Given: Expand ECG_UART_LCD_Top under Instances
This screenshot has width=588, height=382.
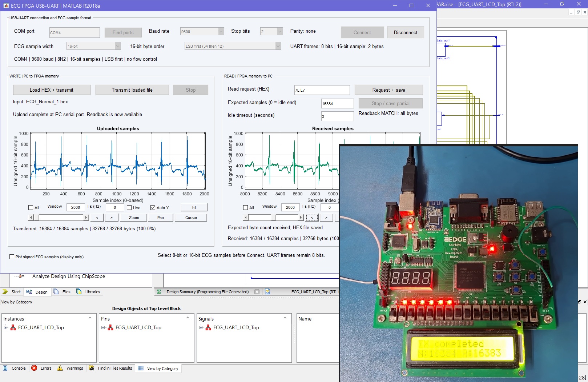Looking at the screenshot, I should coord(6,327).
